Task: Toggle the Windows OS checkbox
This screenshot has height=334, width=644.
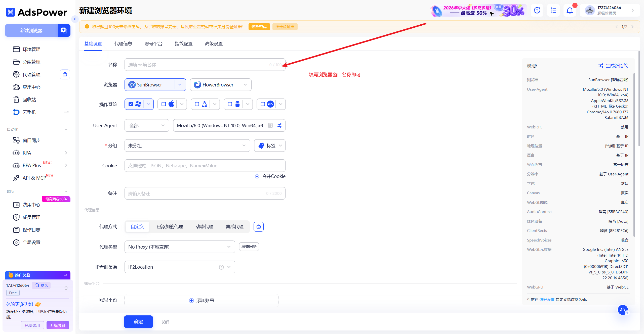Action: [x=131, y=104]
